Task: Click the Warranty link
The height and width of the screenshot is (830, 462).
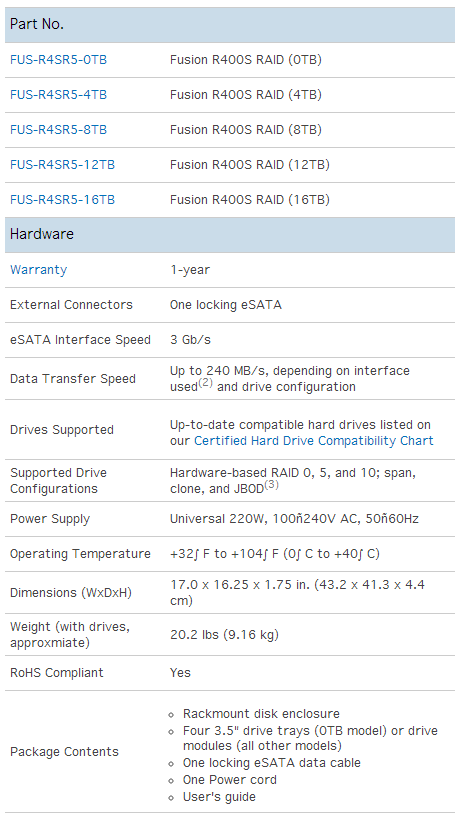Action: (39, 269)
